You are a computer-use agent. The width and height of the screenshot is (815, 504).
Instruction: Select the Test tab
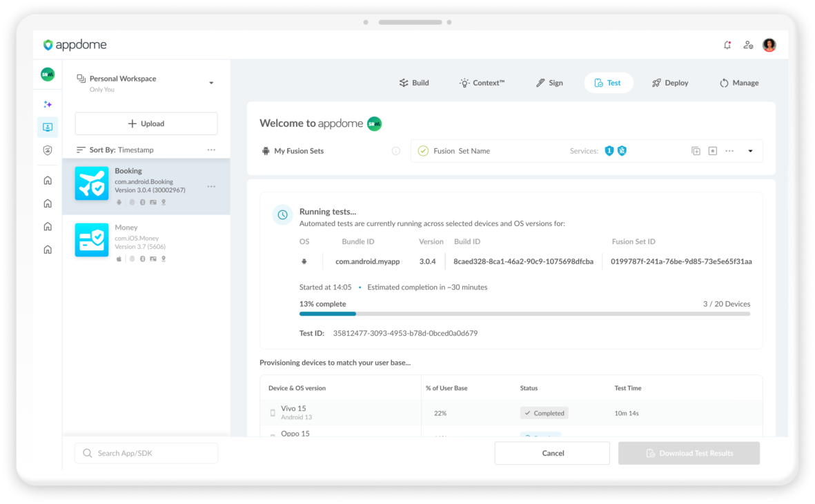click(x=608, y=83)
